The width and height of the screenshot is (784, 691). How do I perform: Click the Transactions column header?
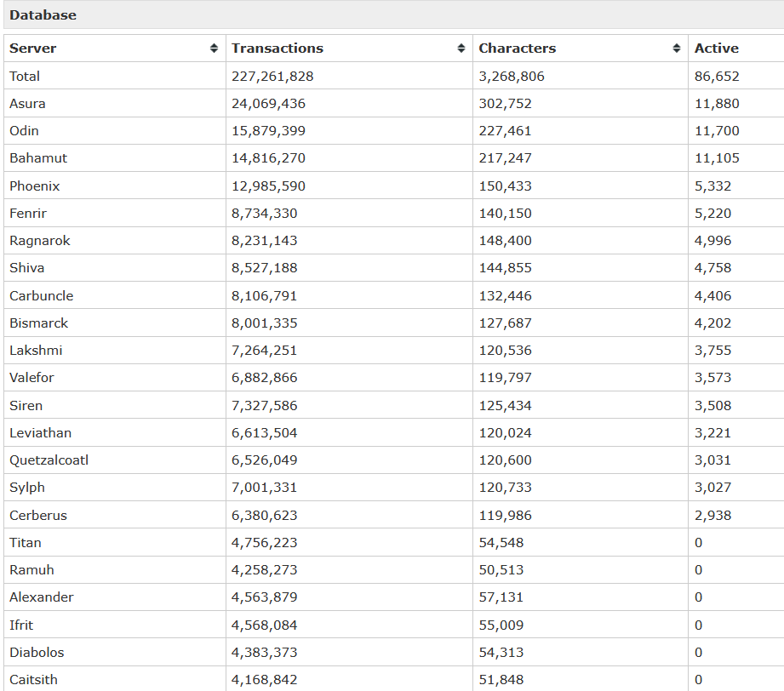pyautogui.click(x=349, y=48)
